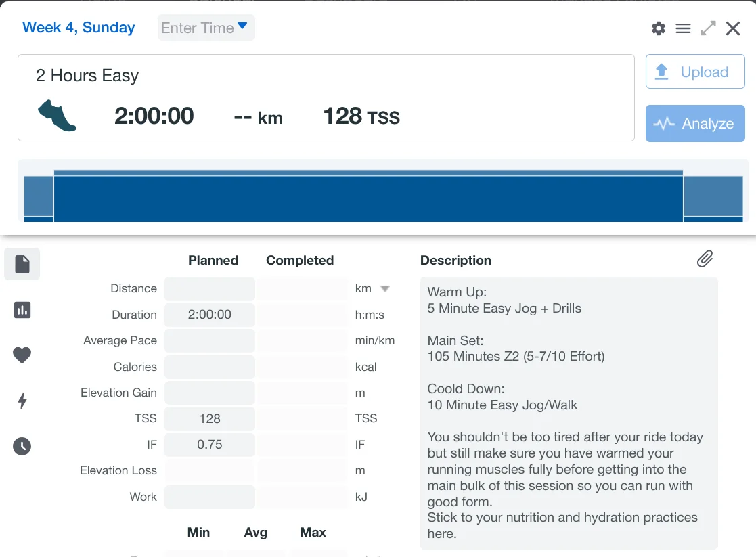Show power lightning bolt panel
Image resolution: width=756 pixels, height=557 pixels.
[x=22, y=401]
